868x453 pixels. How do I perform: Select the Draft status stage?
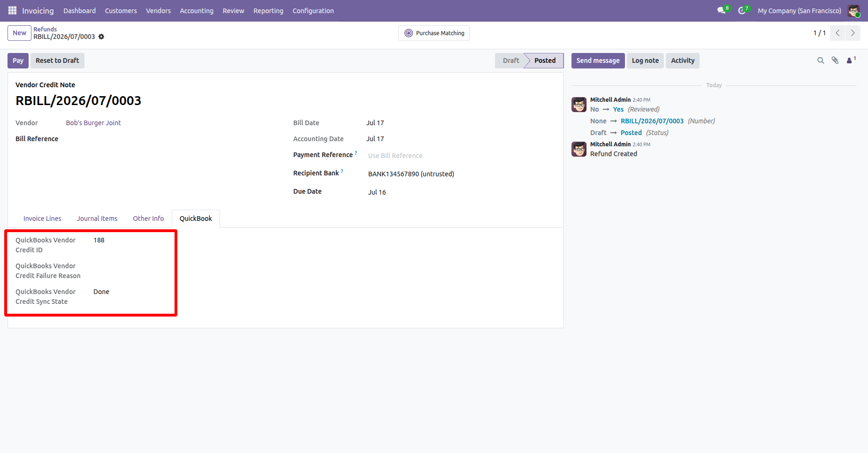(510, 60)
